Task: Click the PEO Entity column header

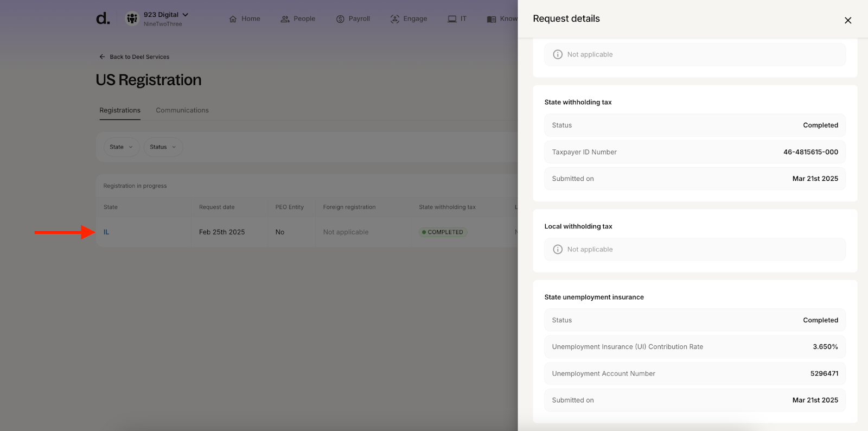Action: point(290,207)
